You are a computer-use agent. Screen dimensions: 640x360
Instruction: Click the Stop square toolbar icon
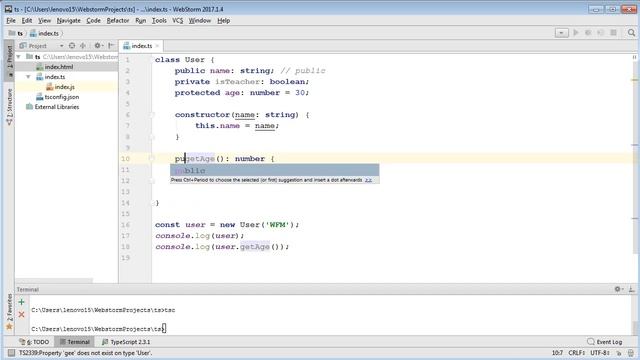pos(613,33)
